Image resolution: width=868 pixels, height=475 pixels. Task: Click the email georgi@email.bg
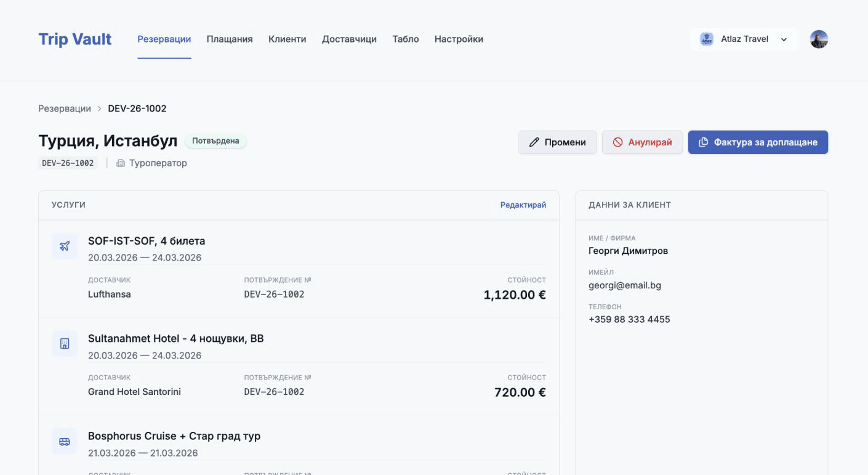[x=625, y=285]
